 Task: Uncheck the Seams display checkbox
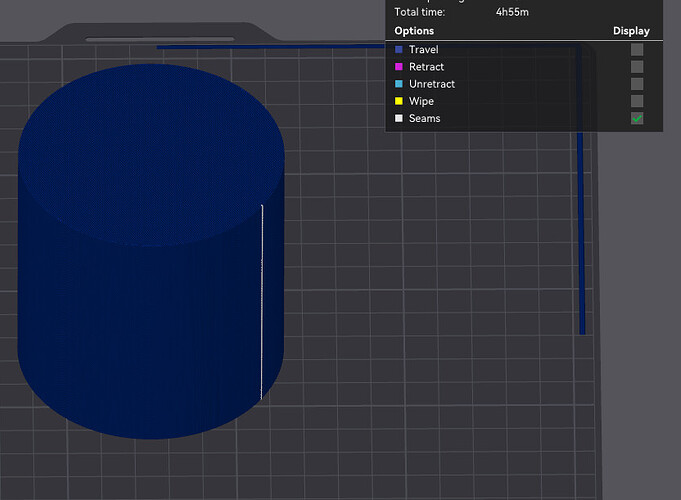tap(637, 118)
